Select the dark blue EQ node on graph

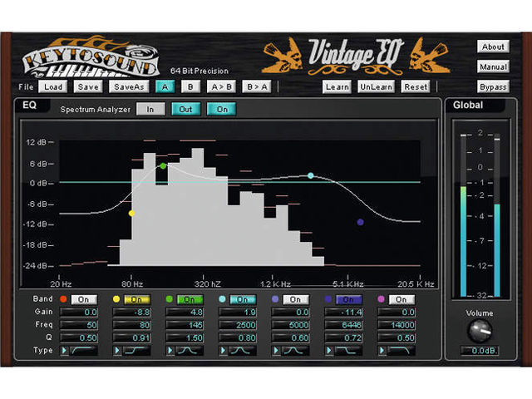point(360,222)
